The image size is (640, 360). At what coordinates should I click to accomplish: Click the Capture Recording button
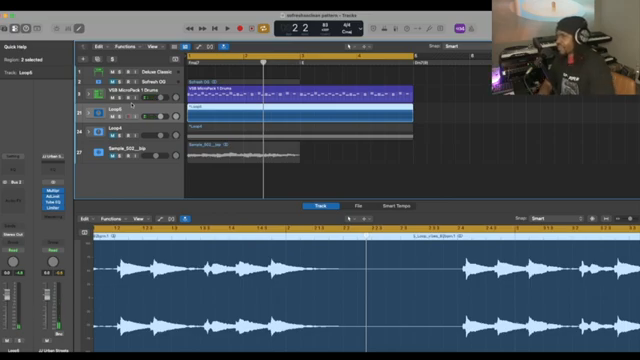[252, 29]
